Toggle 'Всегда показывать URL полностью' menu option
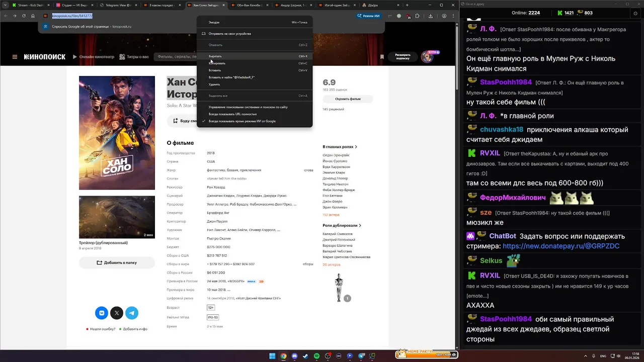 tap(255, 114)
